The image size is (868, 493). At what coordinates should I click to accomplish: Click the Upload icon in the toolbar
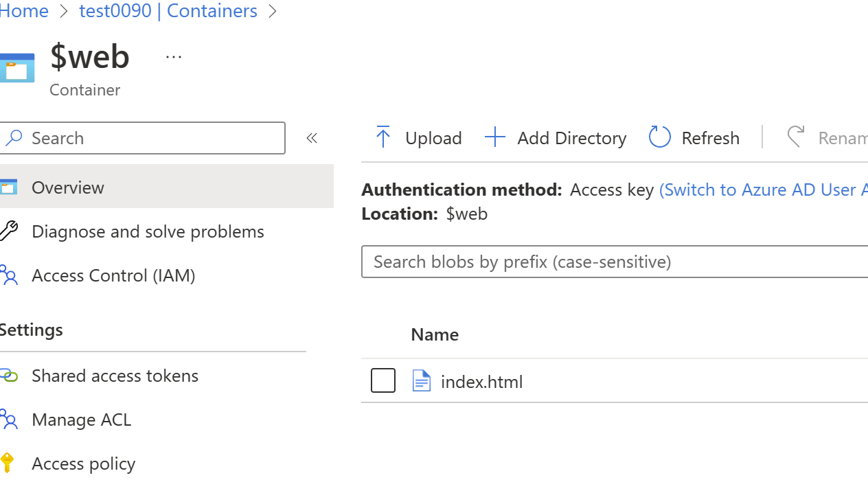click(383, 136)
